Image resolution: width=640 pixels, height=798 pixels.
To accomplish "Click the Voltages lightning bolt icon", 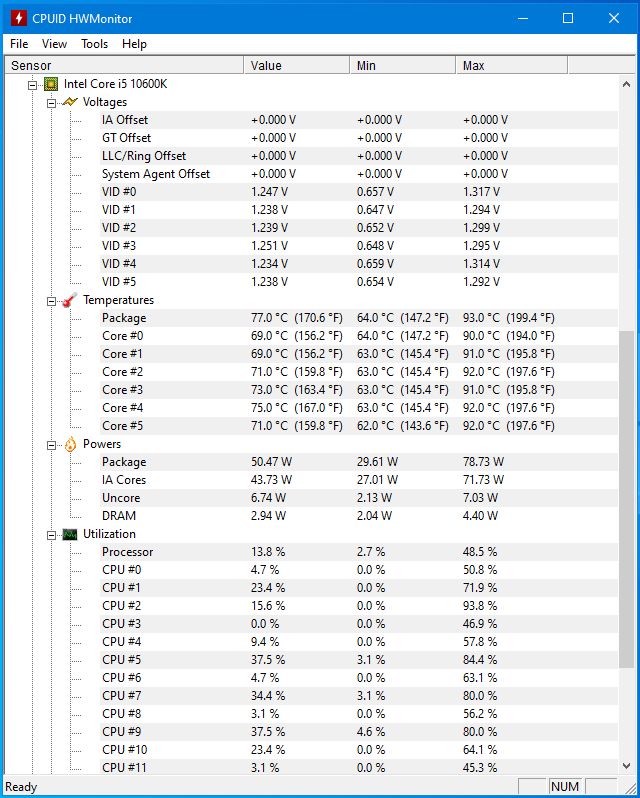I will coord(70,102).
